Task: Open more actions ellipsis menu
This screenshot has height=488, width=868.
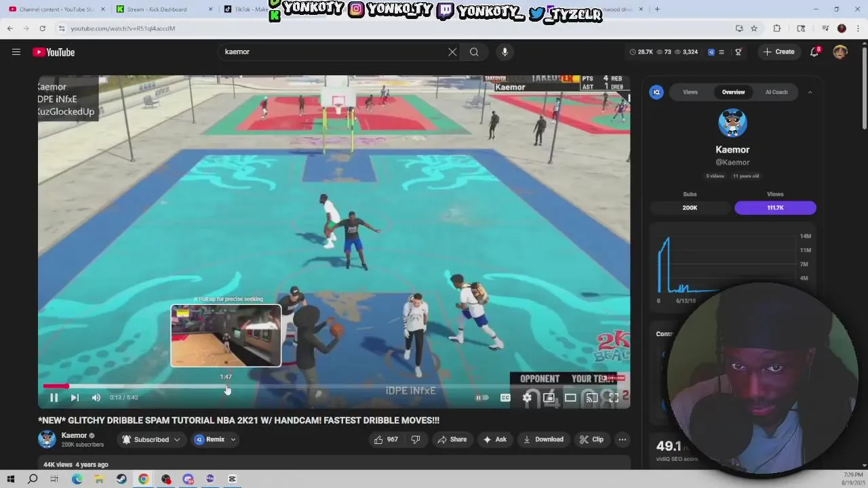Action: click(622, 439)
